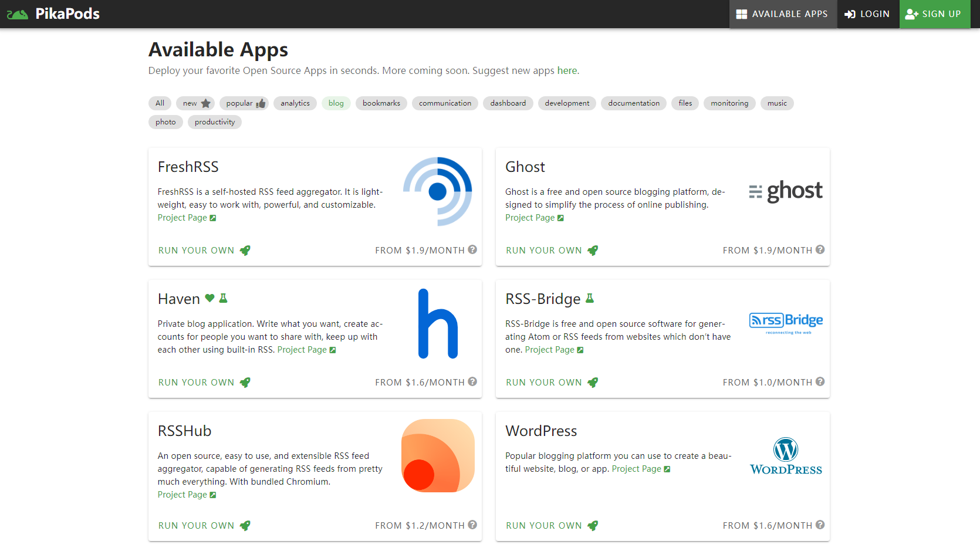Select the new apps filter tag

click(x=196, y=103)
